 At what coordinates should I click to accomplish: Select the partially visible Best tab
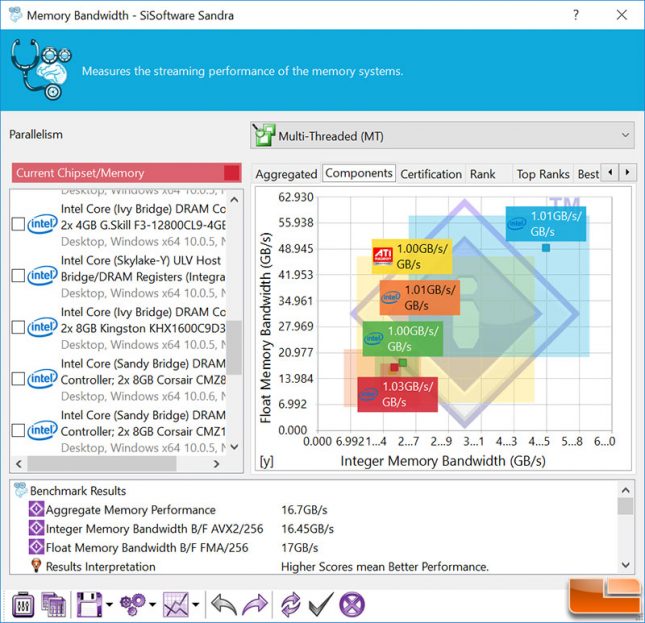[x=588, y=174]
